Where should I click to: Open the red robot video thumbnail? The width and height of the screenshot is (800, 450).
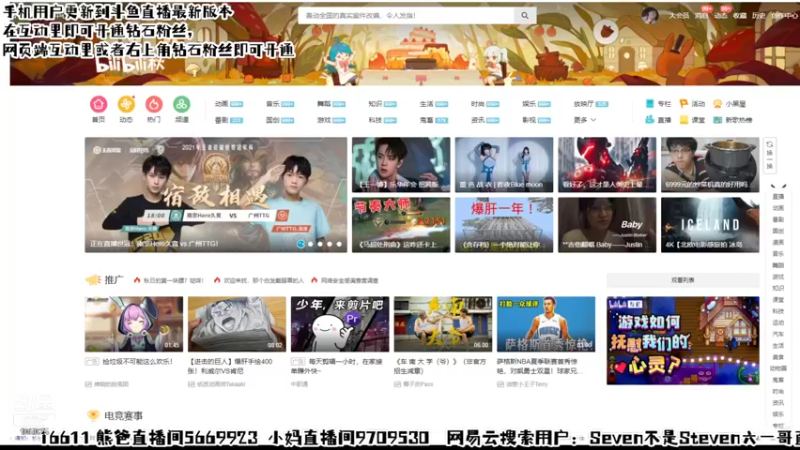pos(607,165)
